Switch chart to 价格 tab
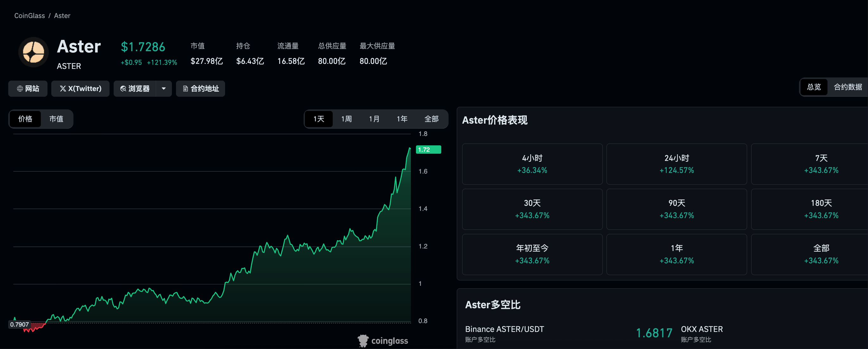The image size is (868, 349). click(x=25, y=119)
